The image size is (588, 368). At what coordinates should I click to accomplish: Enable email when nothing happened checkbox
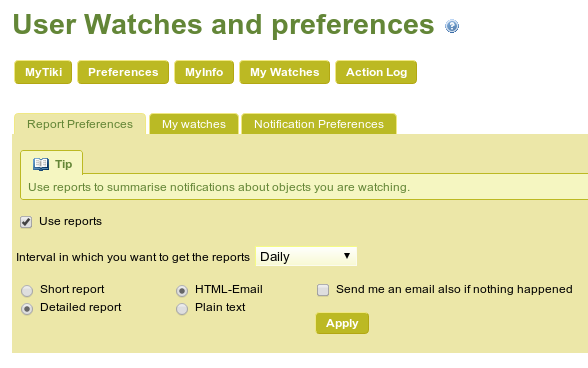(x=323, y=290)
